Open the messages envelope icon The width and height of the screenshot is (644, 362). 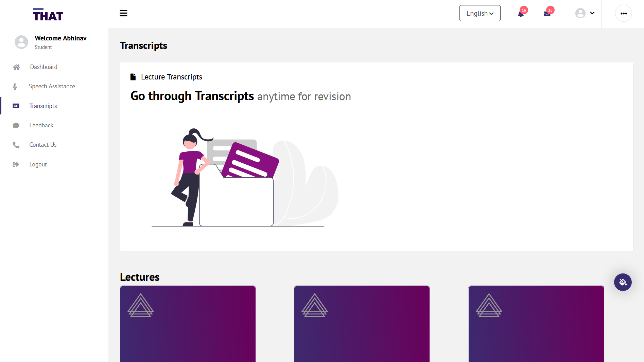click(x=547, y=14)
